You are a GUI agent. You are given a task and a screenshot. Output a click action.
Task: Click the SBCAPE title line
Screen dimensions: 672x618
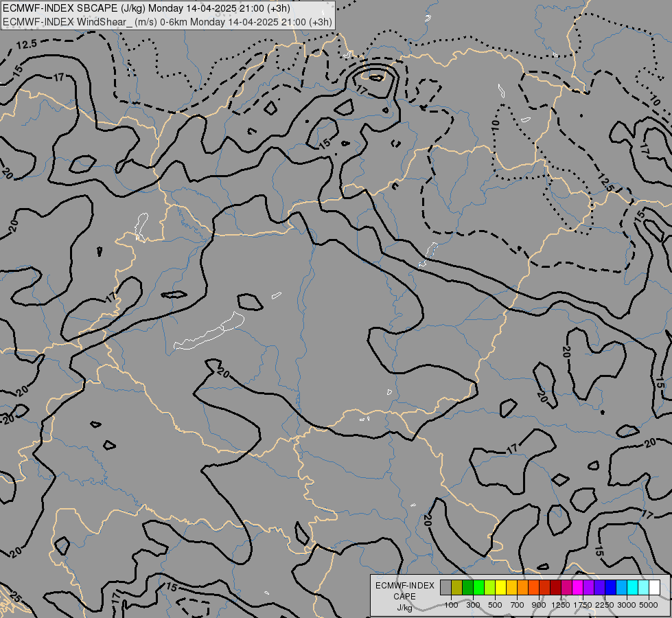[x=146, y=8]
